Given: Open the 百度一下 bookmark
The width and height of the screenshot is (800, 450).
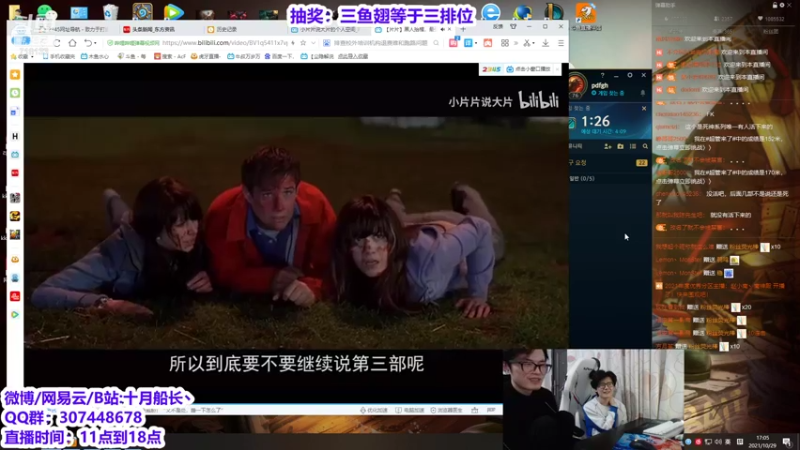Looking at the screenshot, I should [x=279, y=57].
